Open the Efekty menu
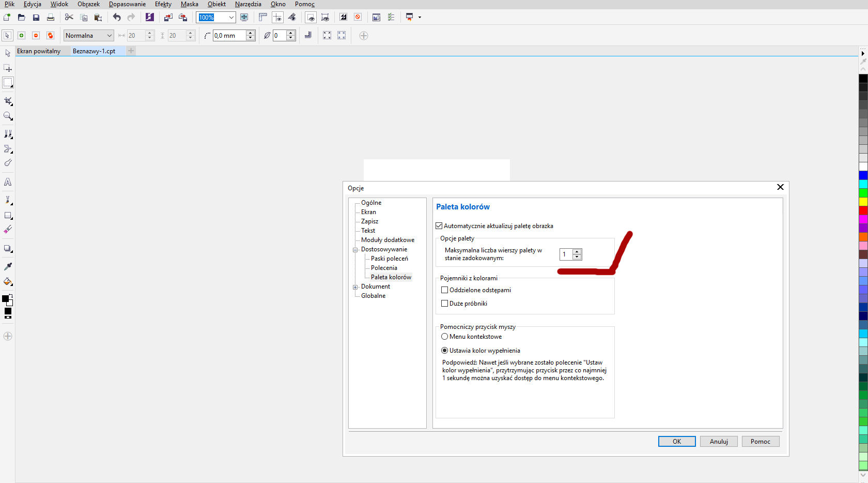This screenshot has width=868, height=483. (163, 4)
